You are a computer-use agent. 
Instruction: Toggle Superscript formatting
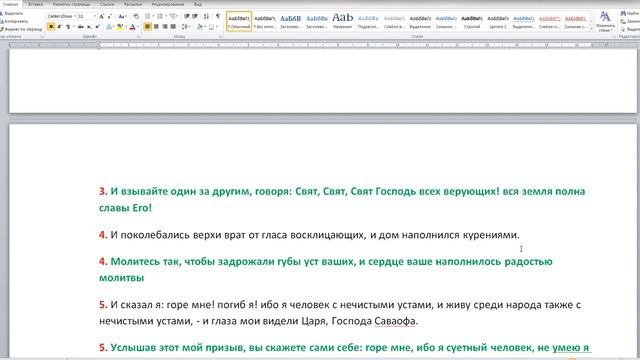pos(98,27)
